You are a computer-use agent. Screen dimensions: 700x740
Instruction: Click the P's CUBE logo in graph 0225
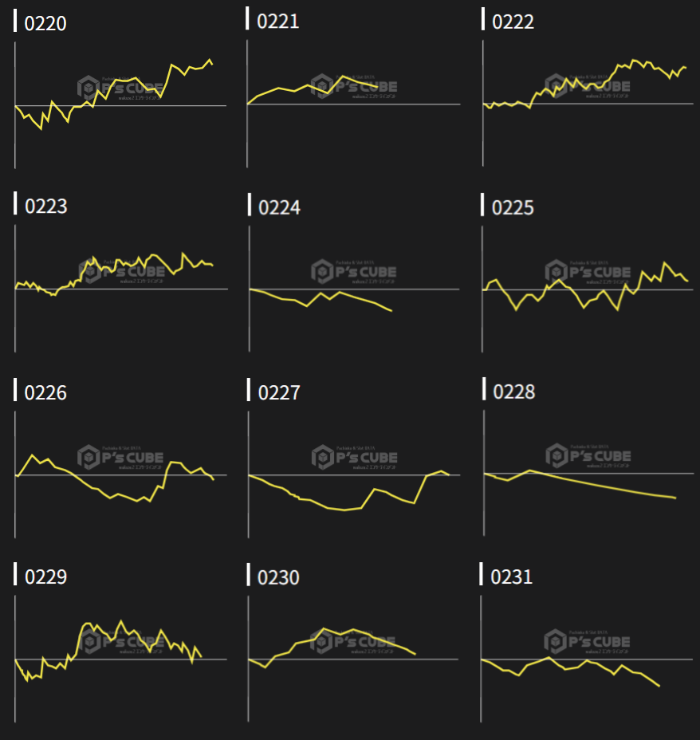(588, 271)
